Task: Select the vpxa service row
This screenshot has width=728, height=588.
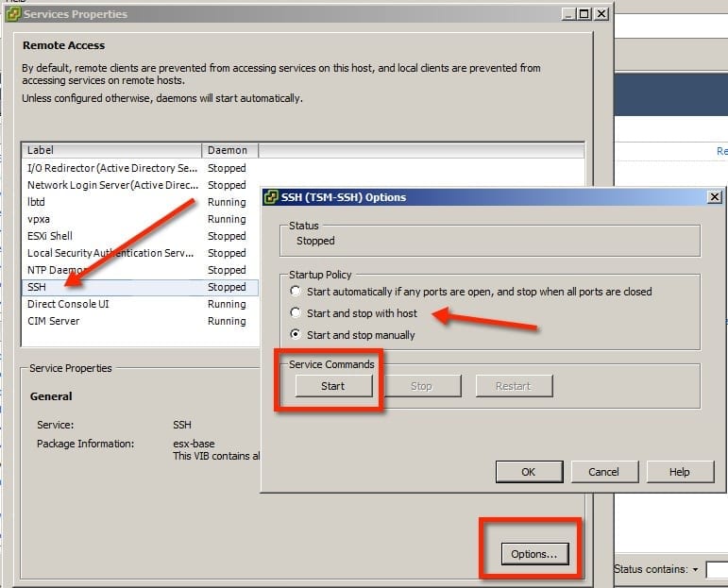Action: [140, 219]
